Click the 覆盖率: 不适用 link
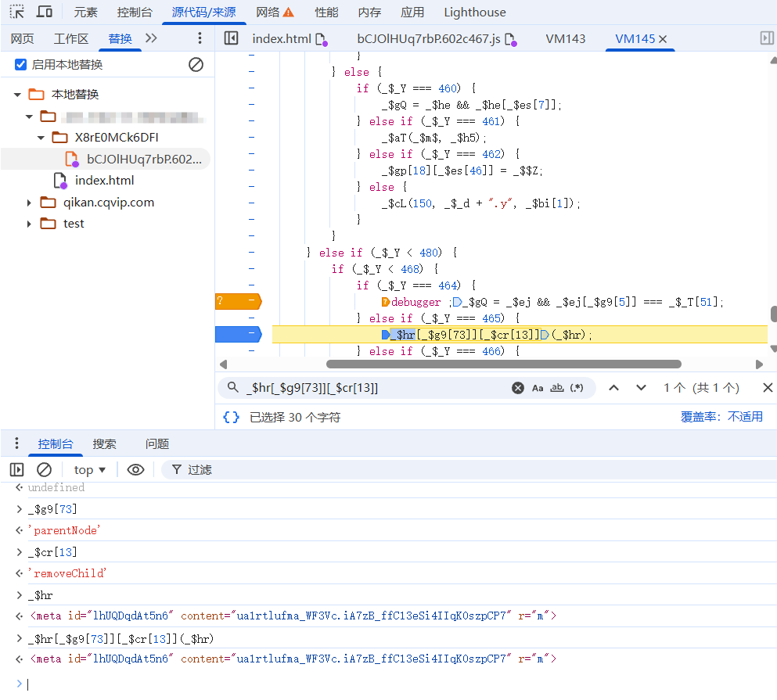Image resolution: width=777 pixels, height=700 pixels. (x=721, y=417)
